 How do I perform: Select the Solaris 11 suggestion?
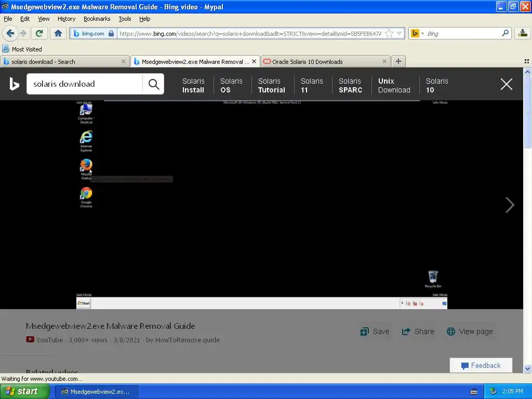pos(312,86)
